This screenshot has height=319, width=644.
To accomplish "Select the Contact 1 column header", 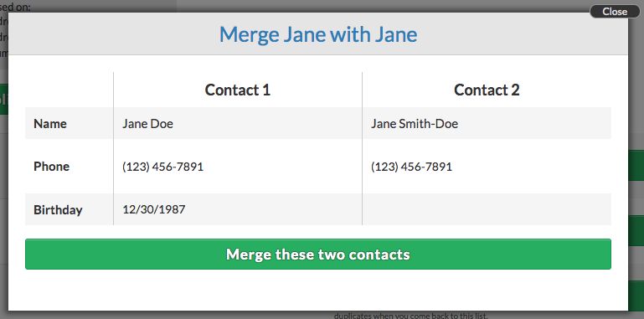I will 237,90.
